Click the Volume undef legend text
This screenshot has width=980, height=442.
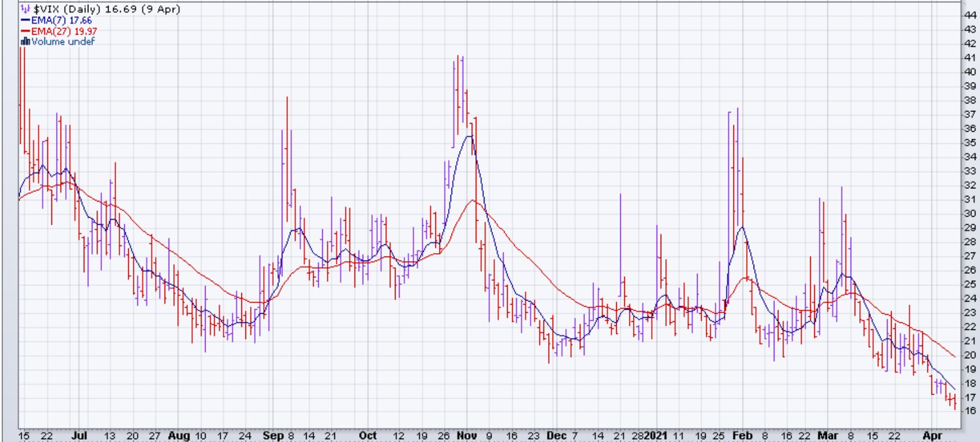click(x=62, y=42)
